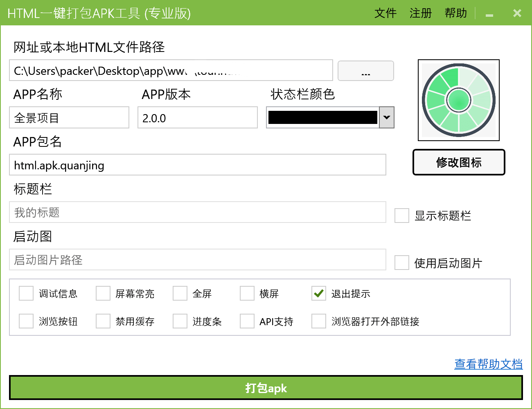The width and height of the screenshot is (532, 409).
Task: Open the 帮助 menu
Action: point(455,13)
